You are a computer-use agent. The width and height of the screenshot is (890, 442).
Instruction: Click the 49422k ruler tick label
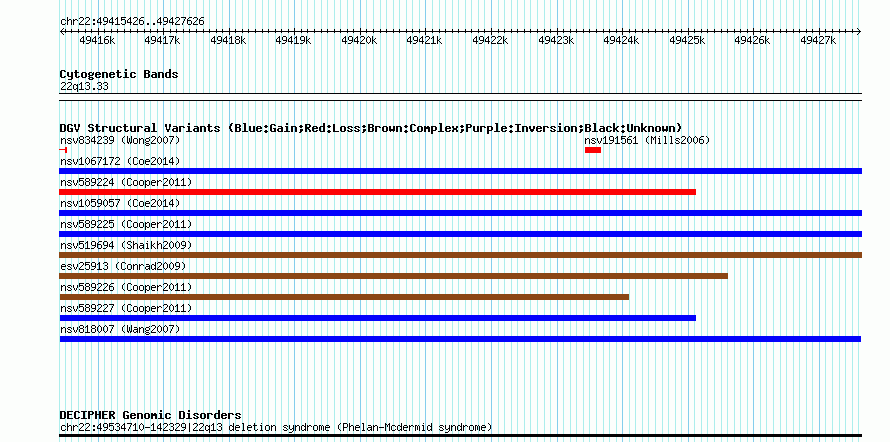coord(490,40)
